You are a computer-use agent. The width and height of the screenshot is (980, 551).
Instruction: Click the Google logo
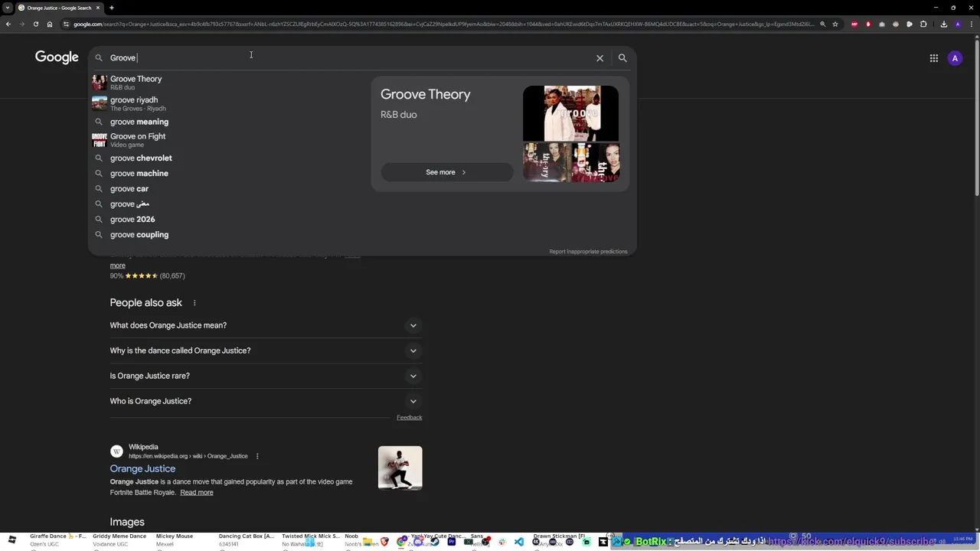click(57, 57)
